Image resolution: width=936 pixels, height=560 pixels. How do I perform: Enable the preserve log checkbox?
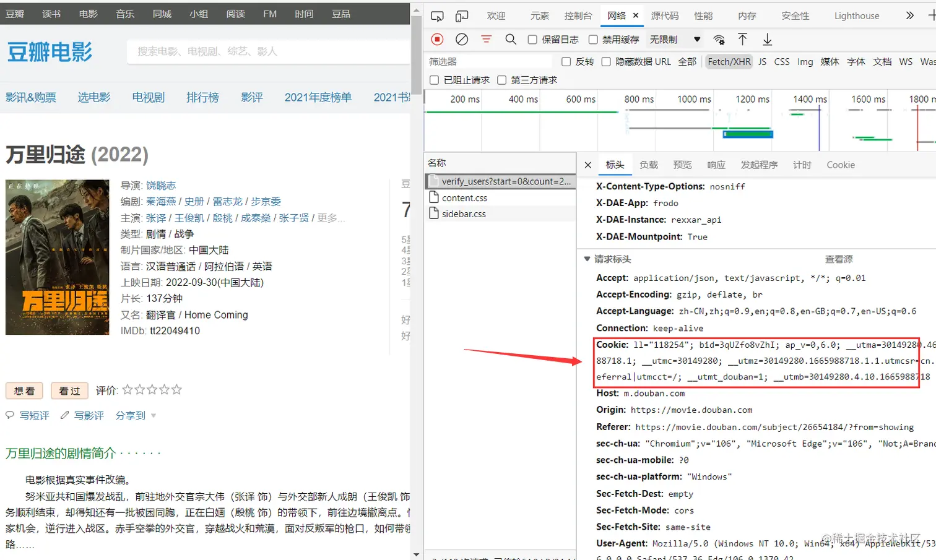pos(532,40)
